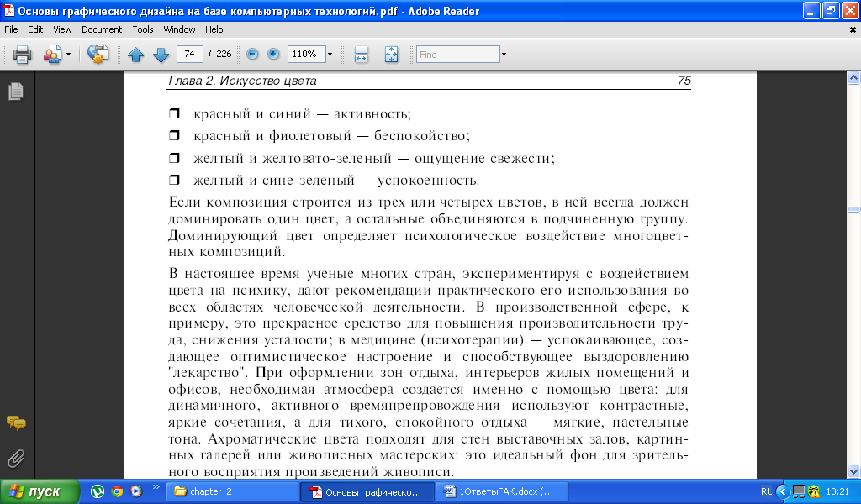861x504 pixels.
Task: Go to next page with down arrow
Action: tap(161, 55)
